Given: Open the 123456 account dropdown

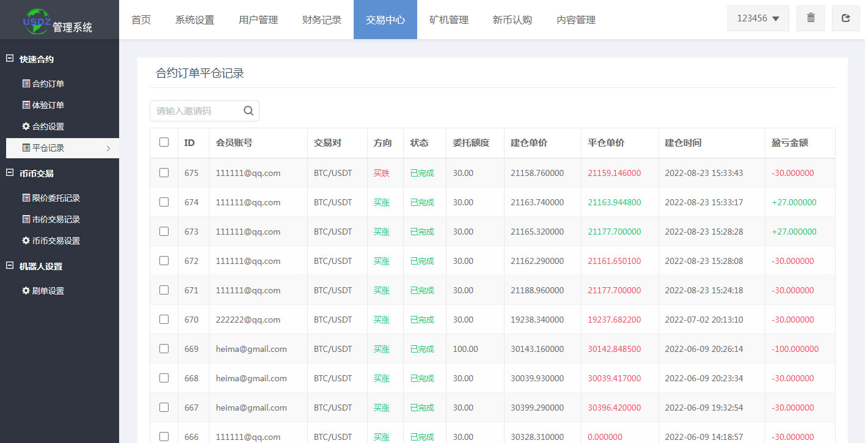Looking at the screenshot, I should 758,18.
